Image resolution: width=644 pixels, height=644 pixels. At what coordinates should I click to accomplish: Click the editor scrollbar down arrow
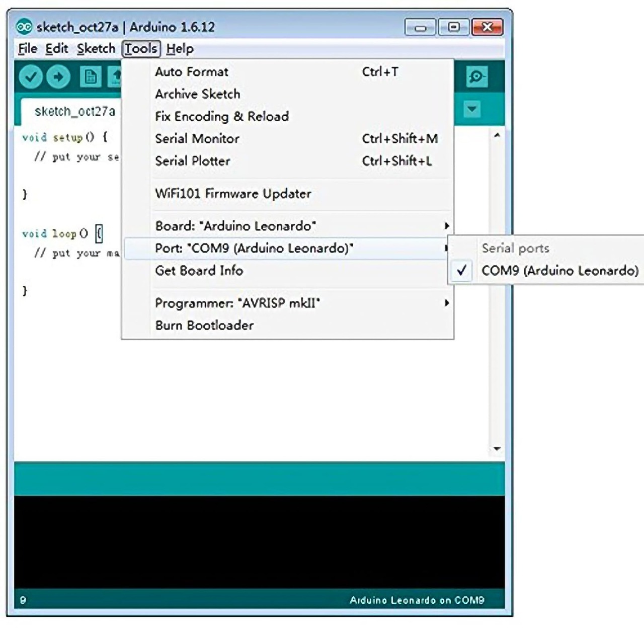click(x=497, y=449)
